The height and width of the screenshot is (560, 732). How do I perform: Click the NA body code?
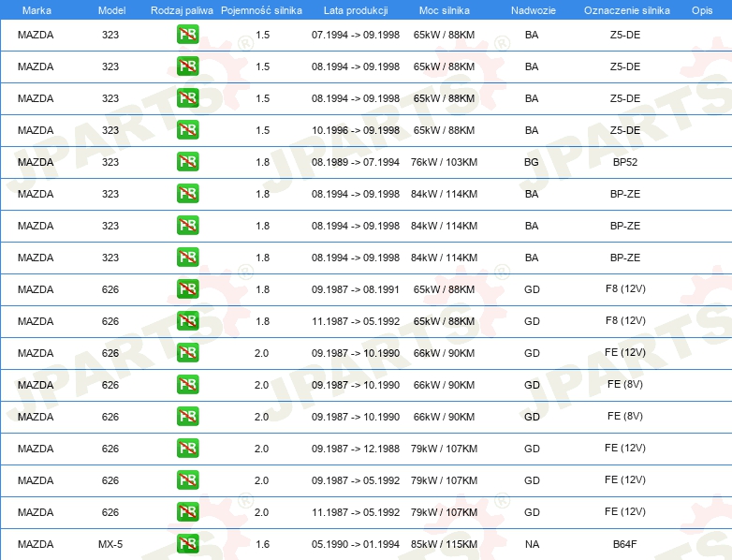click(x=532, y=544)
